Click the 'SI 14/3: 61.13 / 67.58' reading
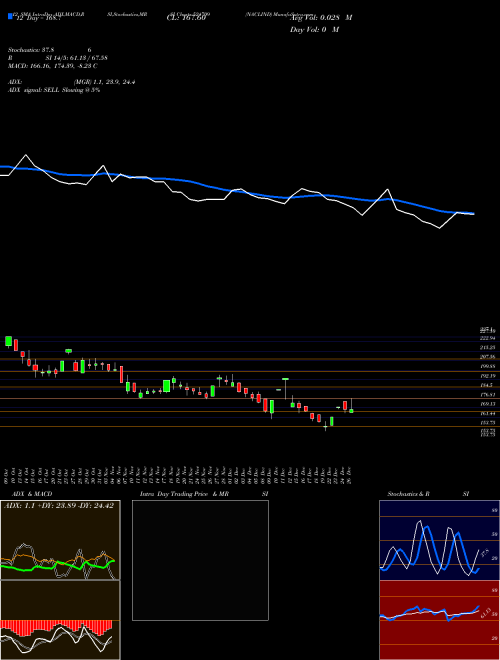The width and height of the screenshot is (500, 660). pos(77,58)
